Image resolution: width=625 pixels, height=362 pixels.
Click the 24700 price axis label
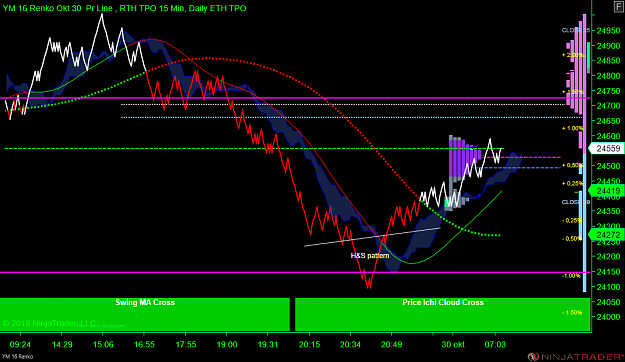[x=608, y=106]
